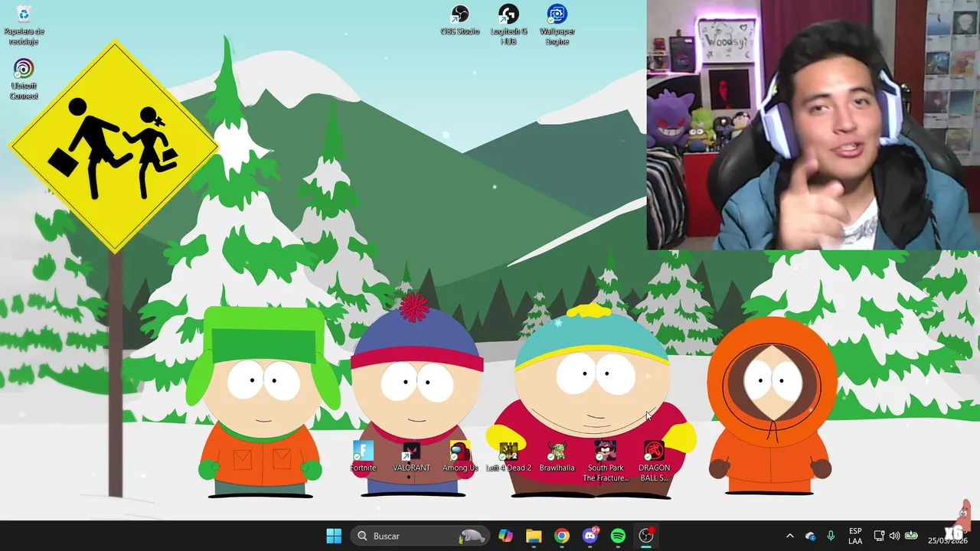The image size is (980, 551).
Task: Open Spotify from the taskbar
Action: (618, 536)
